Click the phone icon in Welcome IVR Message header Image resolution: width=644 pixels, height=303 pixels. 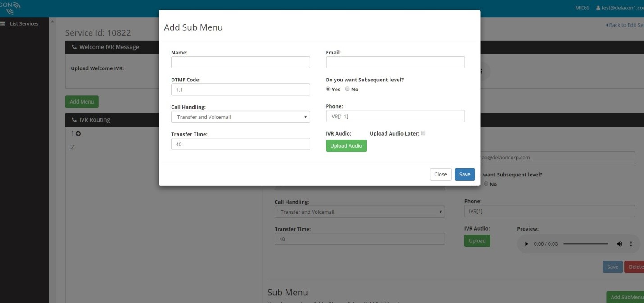74,47
